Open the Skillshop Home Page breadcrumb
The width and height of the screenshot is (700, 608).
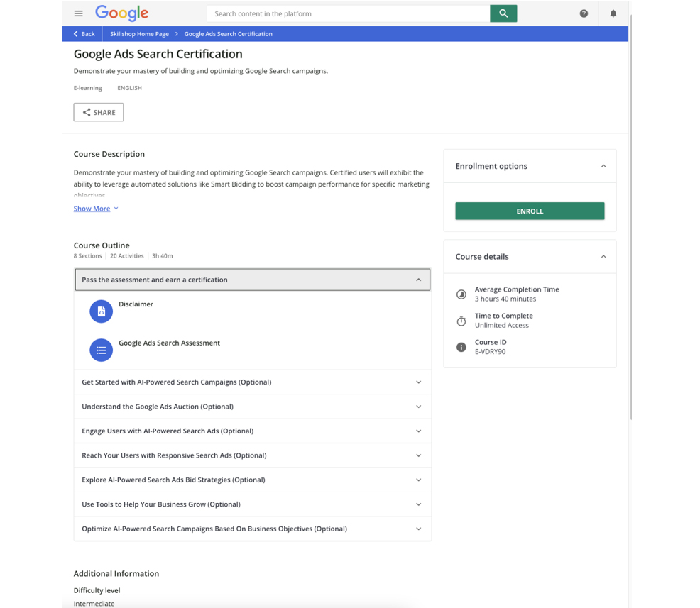click(139, 34)
